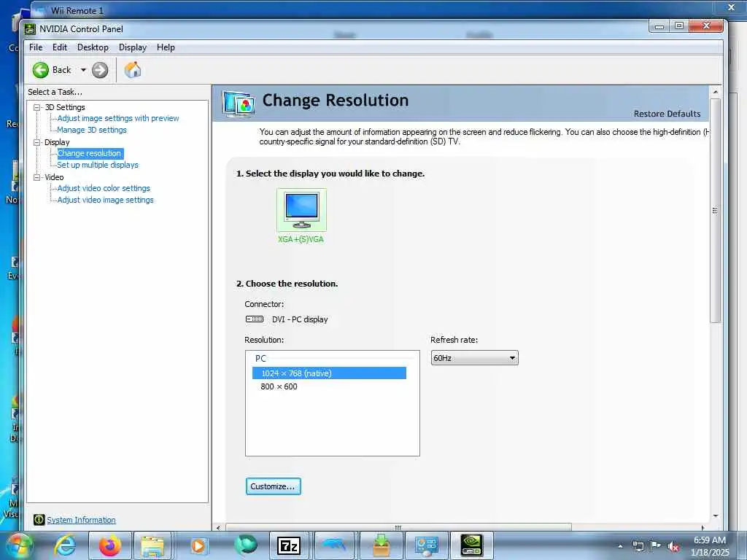Screen dimensions: 747x560
Task: Open the Back history dropdown arrow
Action: pyautogui.click(x=83, y=70)
